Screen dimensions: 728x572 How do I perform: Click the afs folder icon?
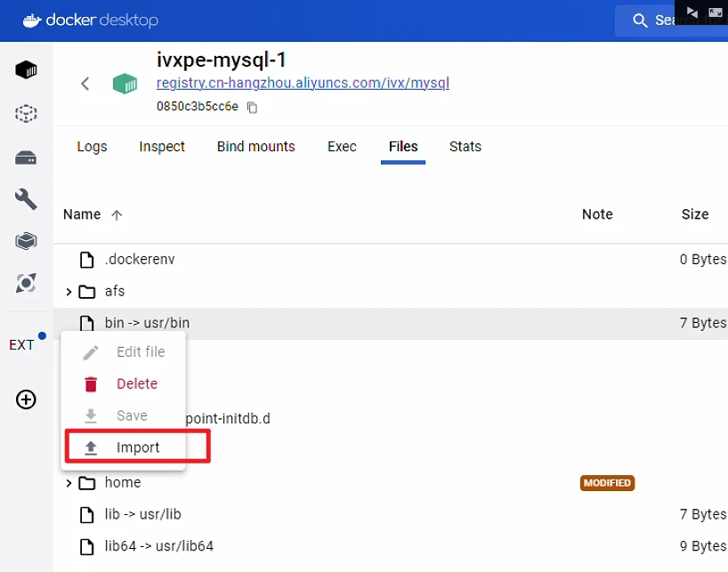(x=87, y=292)
